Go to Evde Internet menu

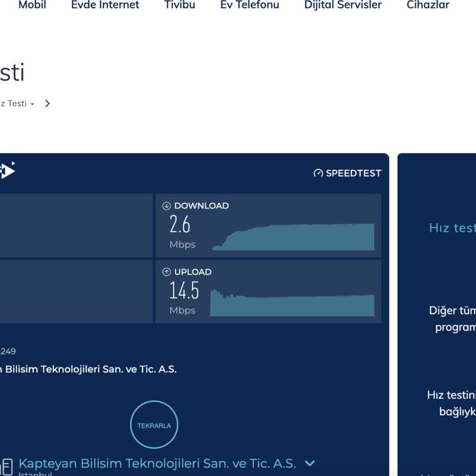point(105,5)
